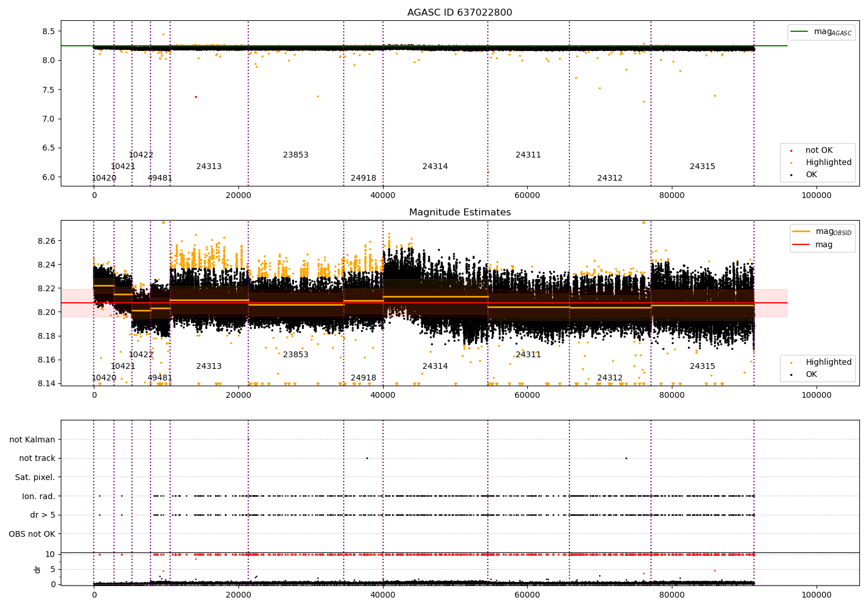
Task: Click the 100000 x-axis tick on bottom plot
Action: (x=816, y=595)
